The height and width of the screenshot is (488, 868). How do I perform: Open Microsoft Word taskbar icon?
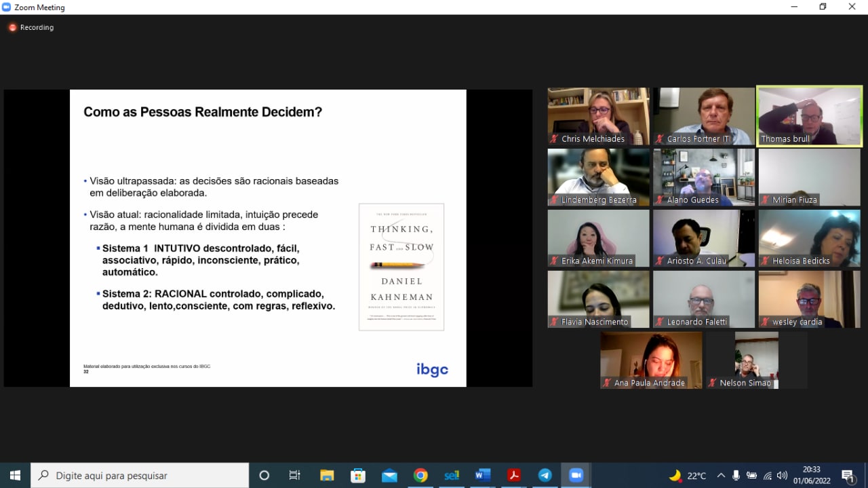(482, 475)
